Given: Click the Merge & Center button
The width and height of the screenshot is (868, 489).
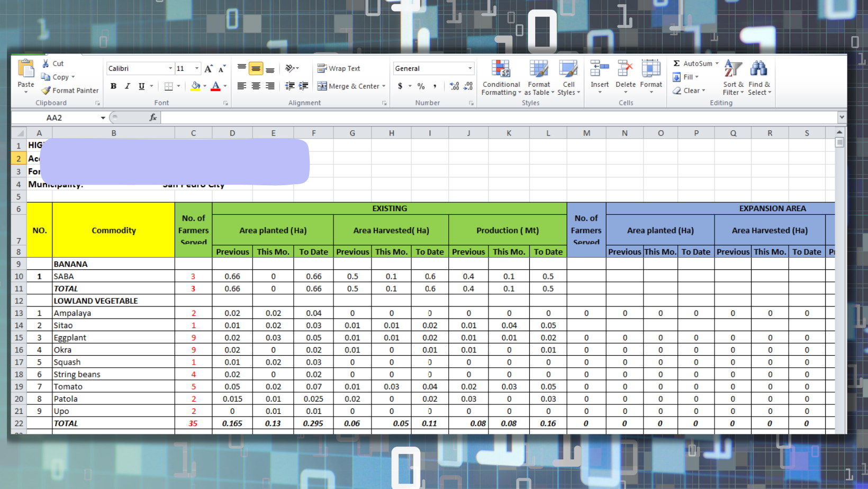Looking at the screenshot, I should (x=348, y=86).
